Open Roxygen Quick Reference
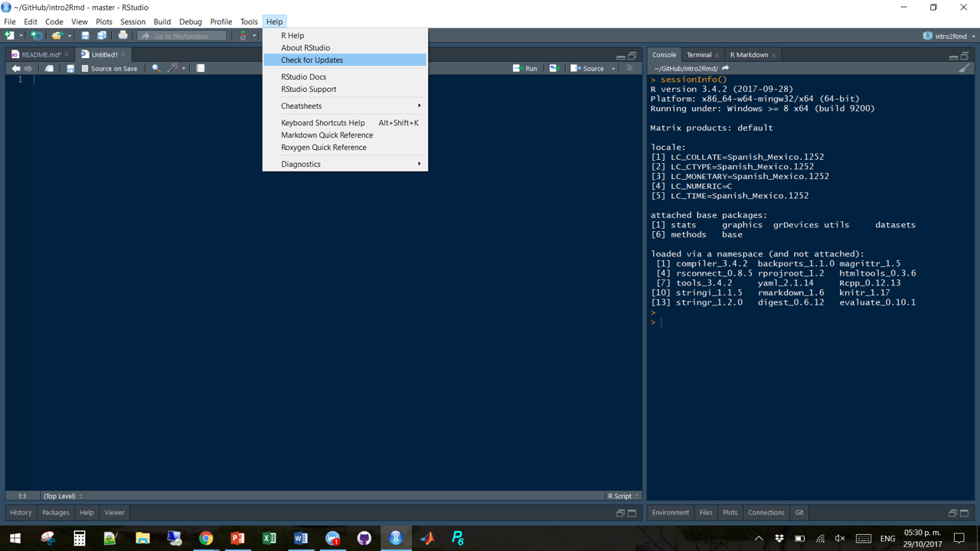 (345, 147)
